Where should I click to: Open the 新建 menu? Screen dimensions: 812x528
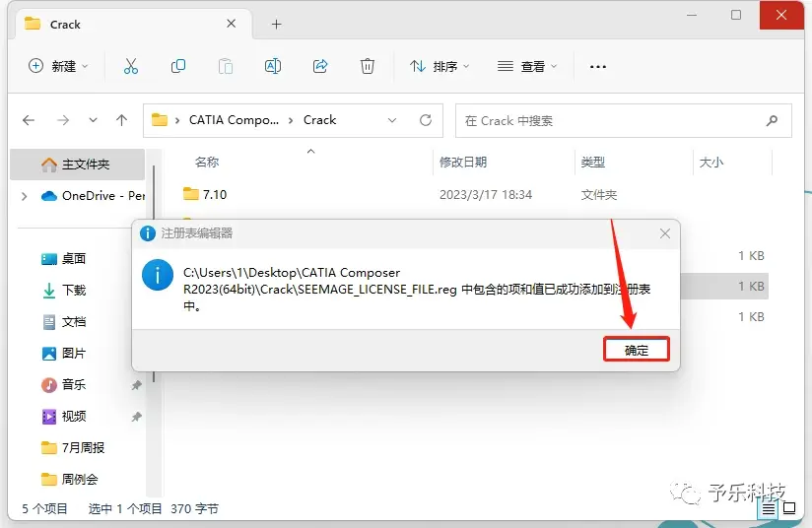(58, 66)
